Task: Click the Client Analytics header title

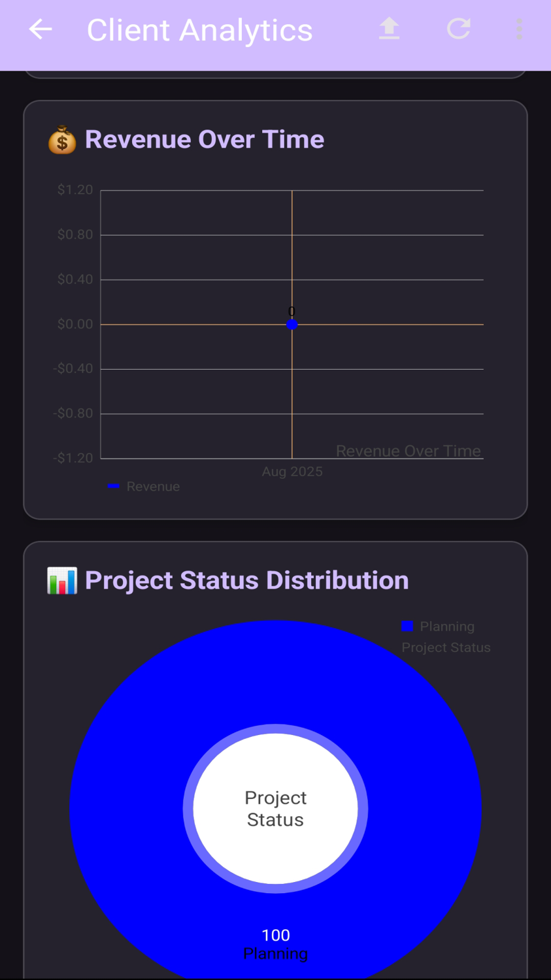Action: pyautogui.click(x=199, y=30)
